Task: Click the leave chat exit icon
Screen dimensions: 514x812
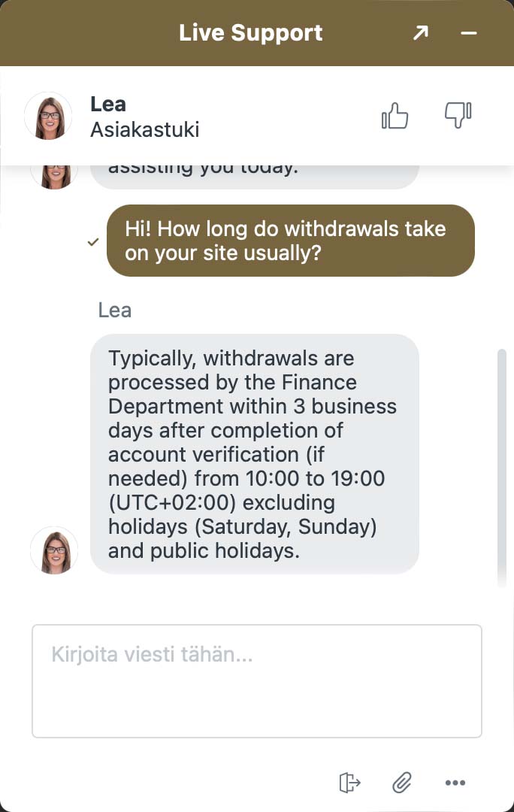Action: 349,783
